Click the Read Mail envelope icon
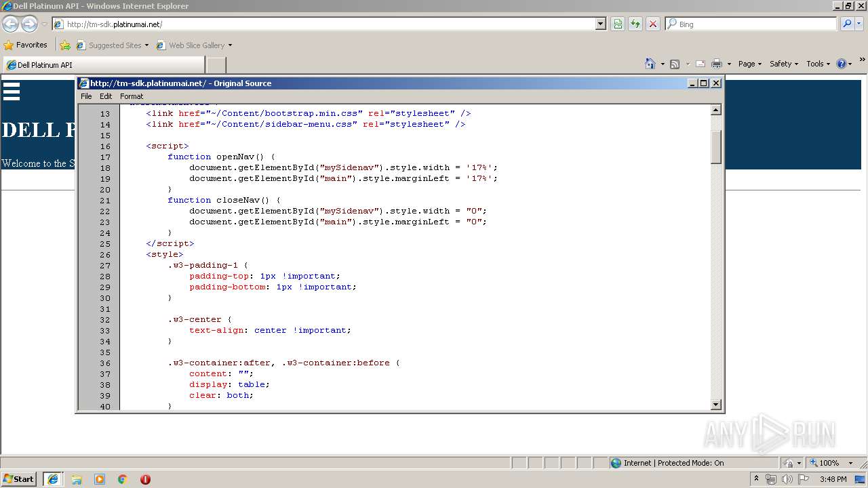Screen dimensions: 868x488 (x=701, y=64)
